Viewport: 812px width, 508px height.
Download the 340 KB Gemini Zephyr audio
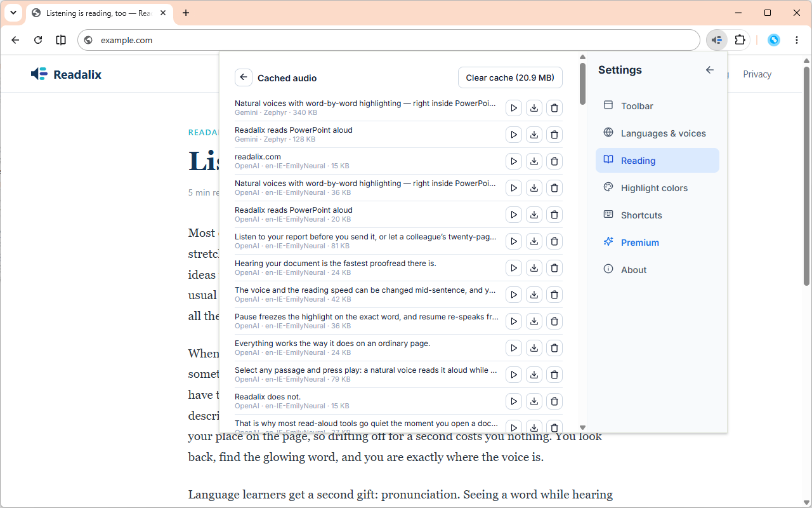pos(534,108)
